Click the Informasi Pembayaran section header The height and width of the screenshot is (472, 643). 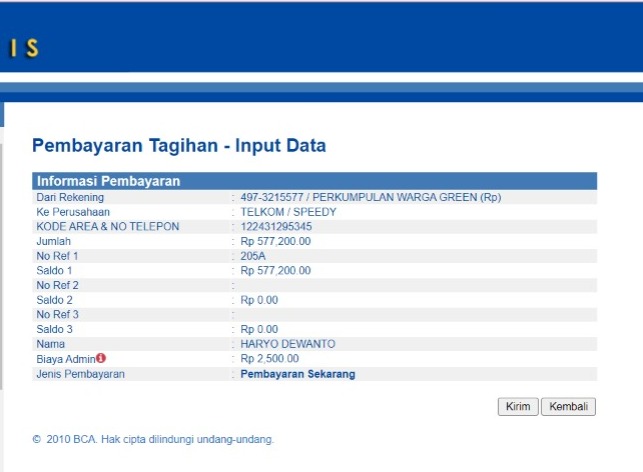click(108, 181)
